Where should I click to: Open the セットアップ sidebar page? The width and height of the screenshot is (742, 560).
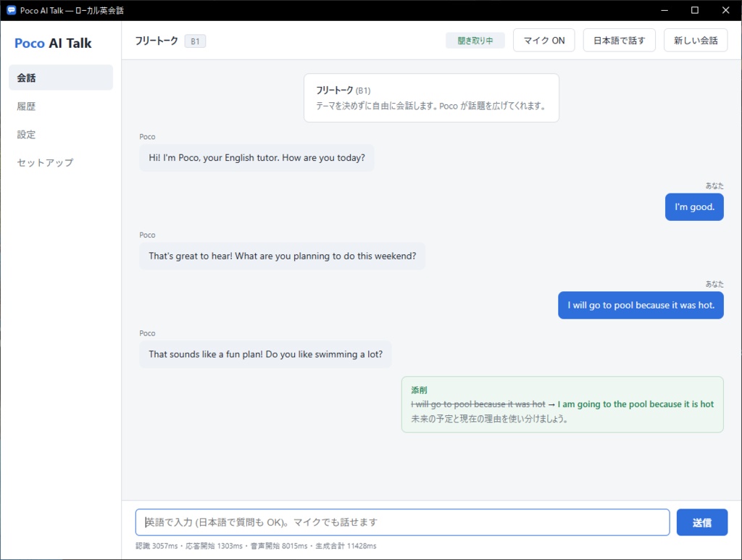tap(61, 162)
